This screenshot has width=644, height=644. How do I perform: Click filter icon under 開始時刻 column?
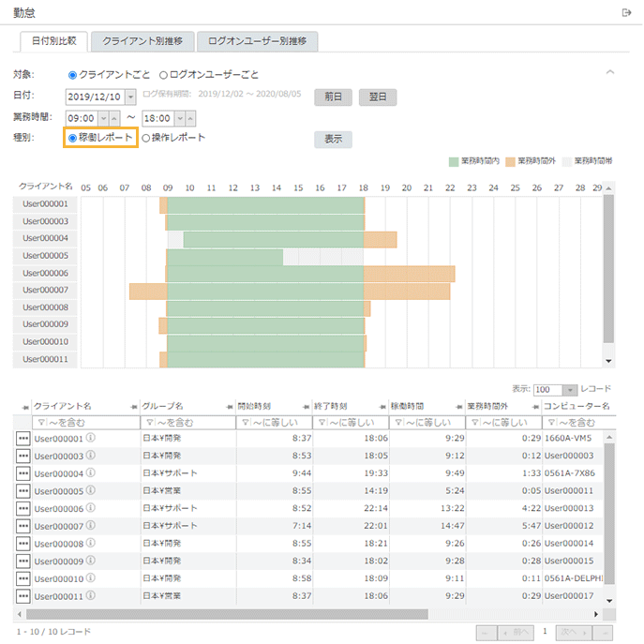[245, 423]
